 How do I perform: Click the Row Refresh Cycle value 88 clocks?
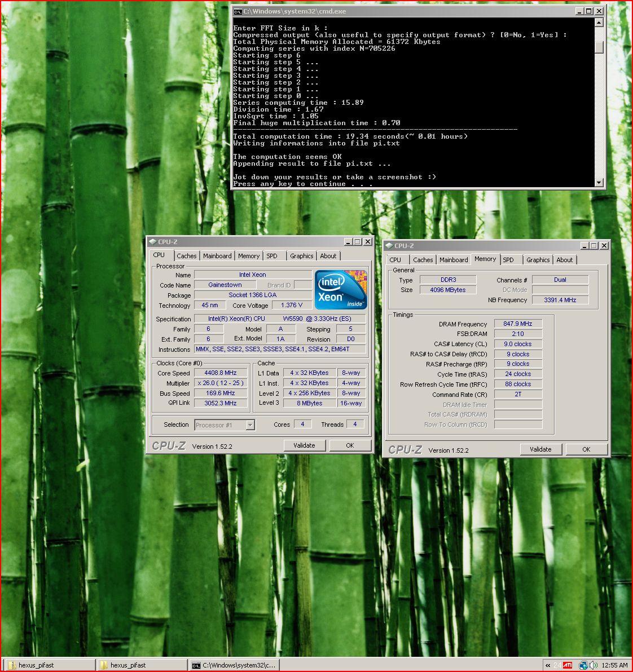(518, 384)
